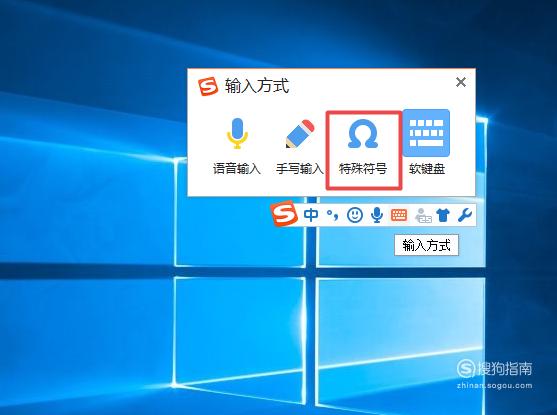Open emoji smiley panel on toolbar
This screenshot has width=557, height=415.
point(355,215)
